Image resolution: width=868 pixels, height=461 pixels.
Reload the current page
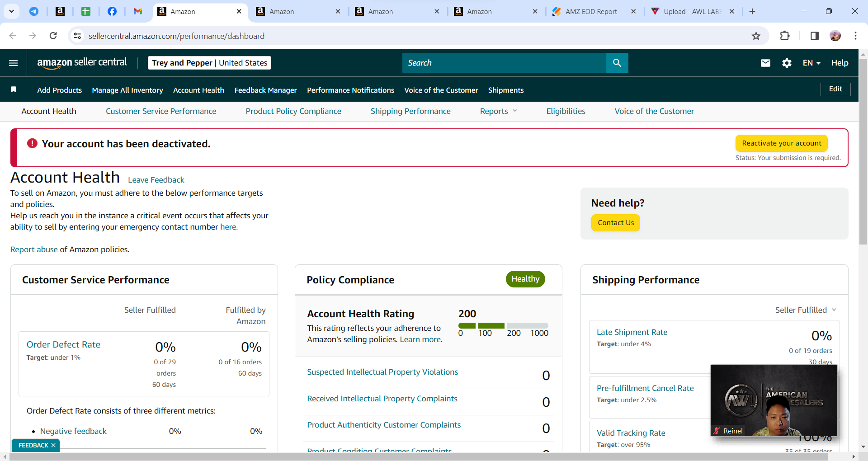53,36
